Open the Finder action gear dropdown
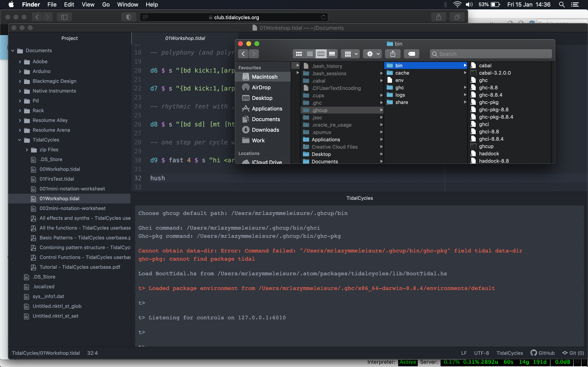Viewport: 588px width, 367px height. coord(372,54)
